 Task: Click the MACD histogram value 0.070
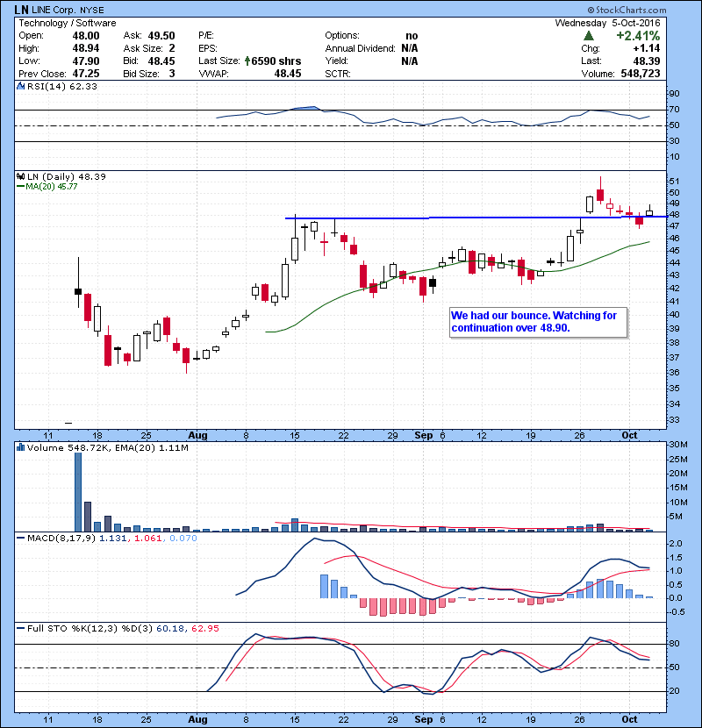183,539
